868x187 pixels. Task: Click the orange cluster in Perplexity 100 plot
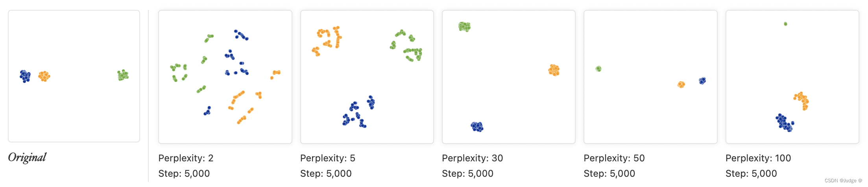click(802, 101)
